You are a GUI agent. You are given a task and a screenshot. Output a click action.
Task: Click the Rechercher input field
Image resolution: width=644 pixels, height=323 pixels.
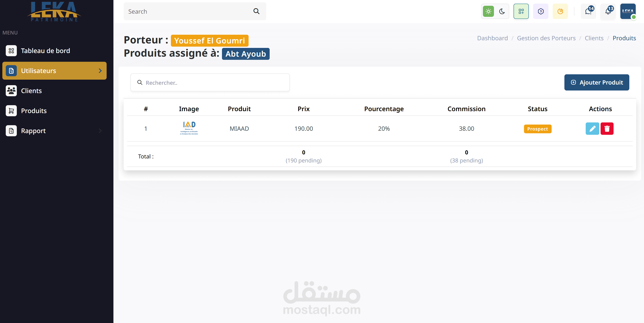coord(210,83)
